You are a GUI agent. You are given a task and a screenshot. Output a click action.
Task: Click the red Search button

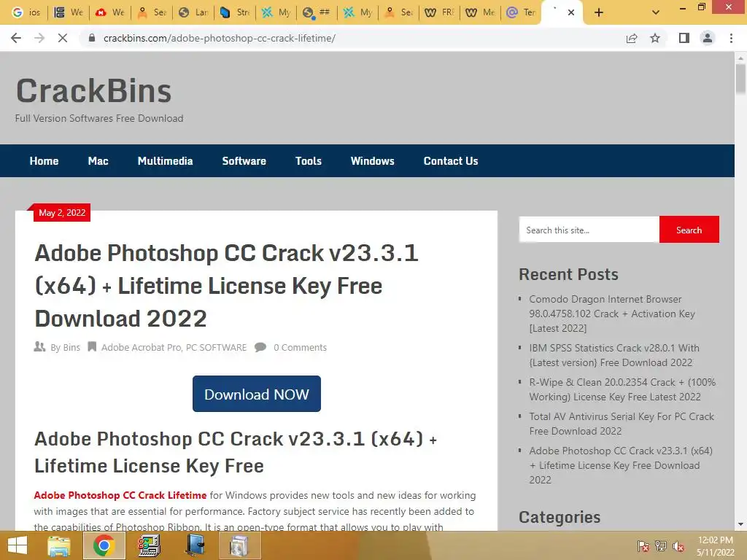tap(689, 230)
